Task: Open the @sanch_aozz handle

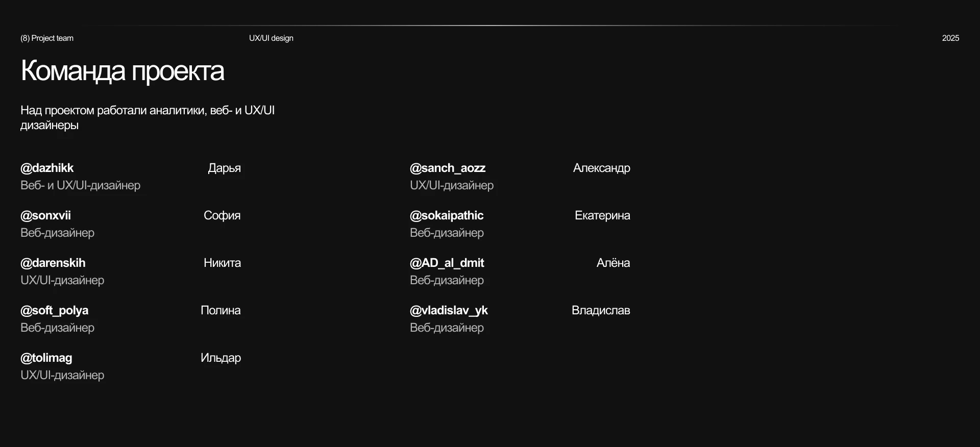Action: 448,168
